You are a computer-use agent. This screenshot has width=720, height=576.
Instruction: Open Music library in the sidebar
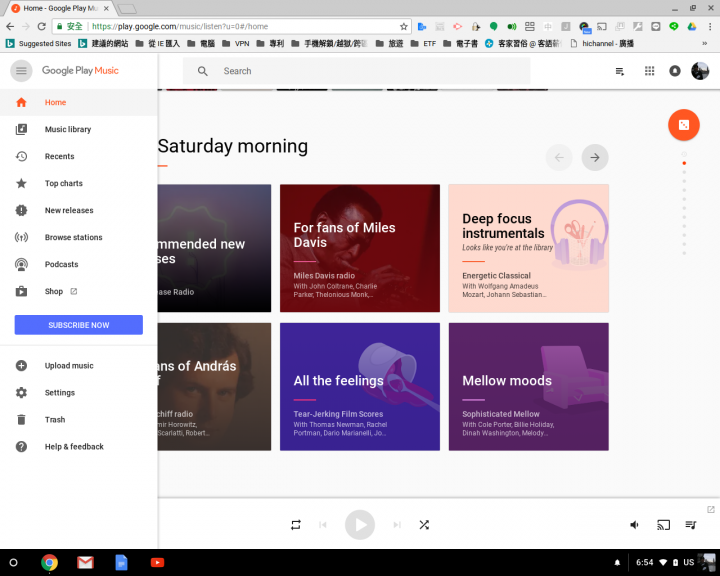(x=79, y=130)
